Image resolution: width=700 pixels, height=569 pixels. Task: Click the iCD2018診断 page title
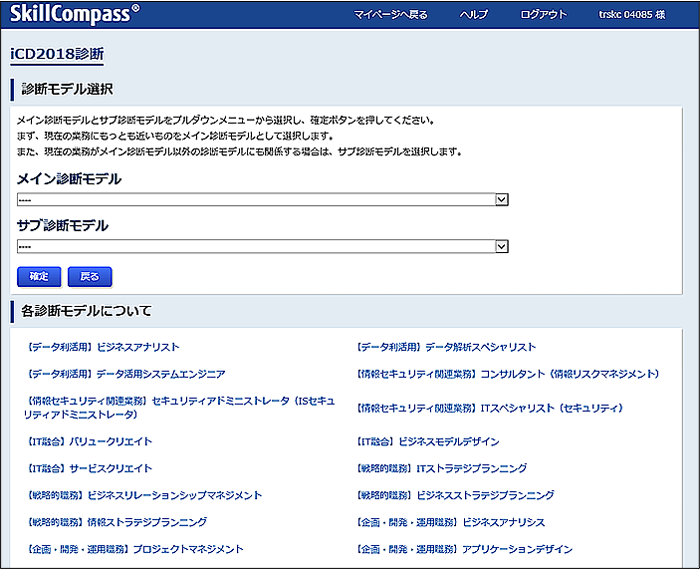[x=57, y=54]
